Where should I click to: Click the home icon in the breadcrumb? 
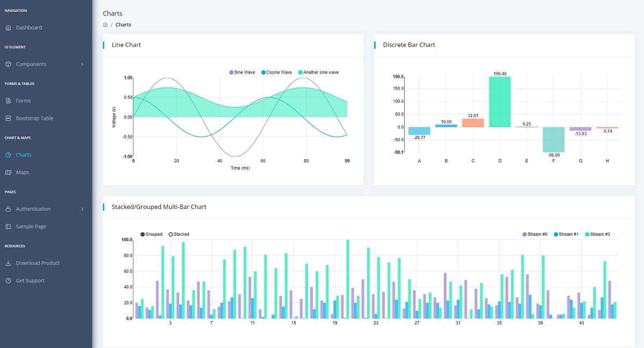(105, 24)
